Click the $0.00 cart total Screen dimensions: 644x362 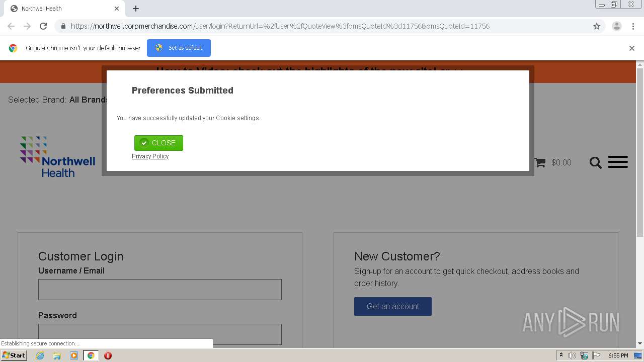tap(561, 162)
